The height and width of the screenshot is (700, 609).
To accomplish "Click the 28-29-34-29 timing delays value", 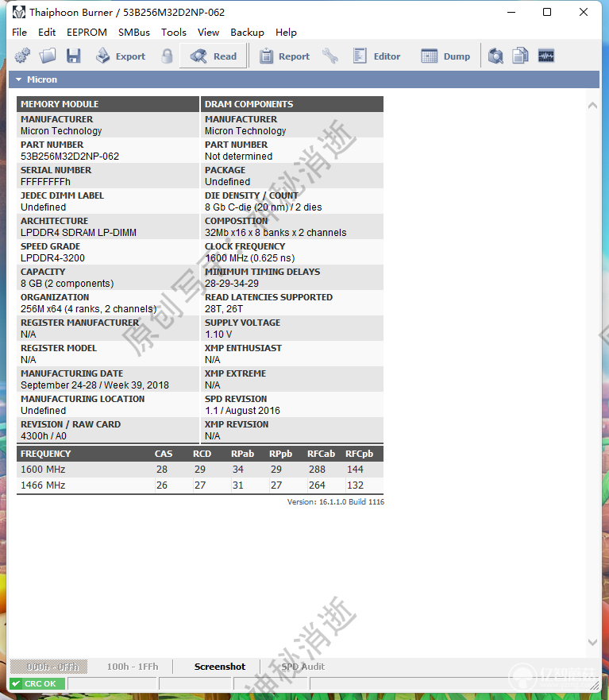I will [232, 284].
